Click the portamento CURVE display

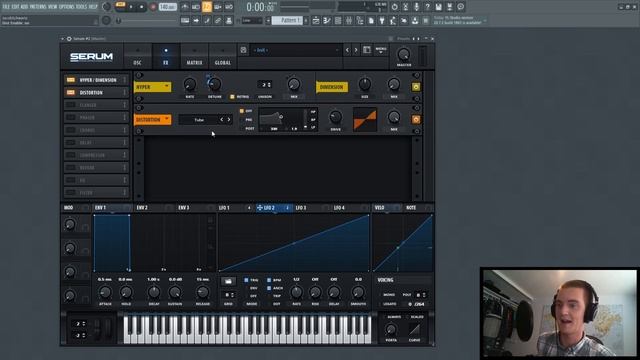coord(414,329)
